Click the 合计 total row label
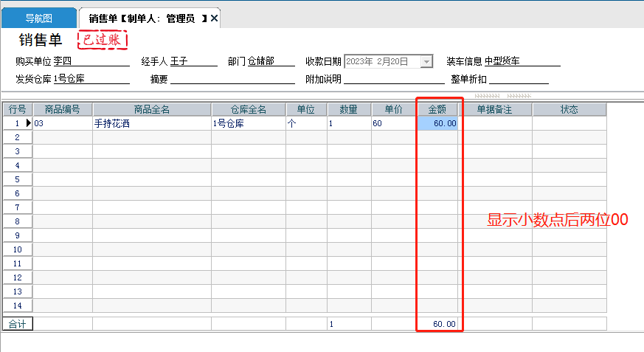 pos(17,324)
